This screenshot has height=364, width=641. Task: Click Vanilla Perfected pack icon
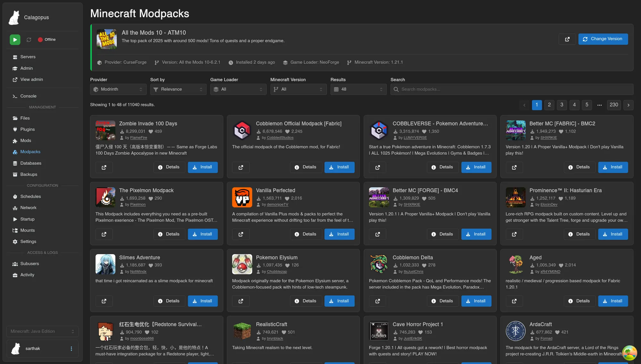pyautogui.click(x=242, y=197)
